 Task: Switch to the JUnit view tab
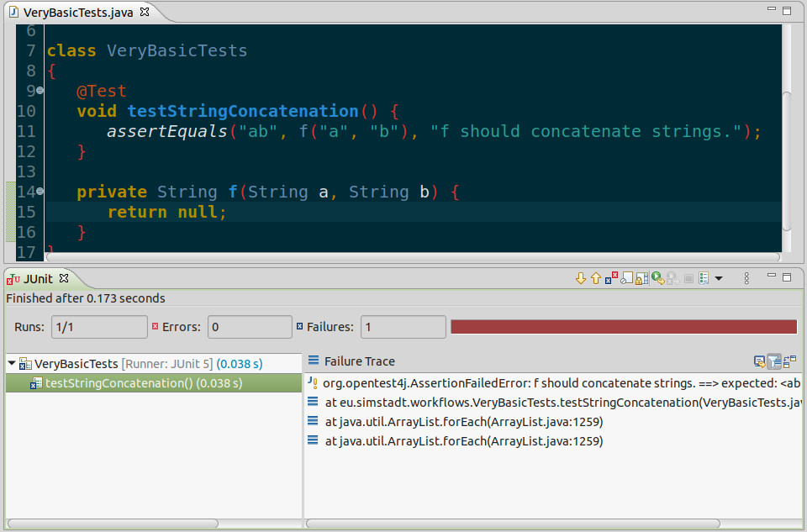click(x=38, y=278)
